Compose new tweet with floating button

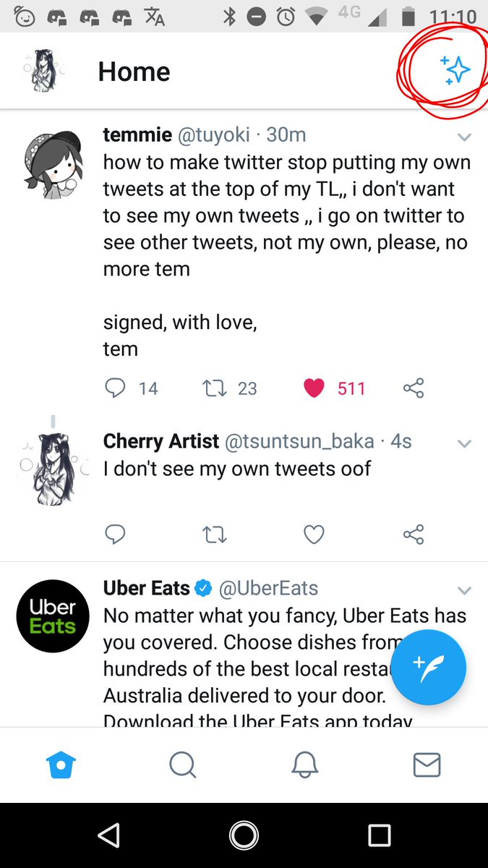point(429,667)
